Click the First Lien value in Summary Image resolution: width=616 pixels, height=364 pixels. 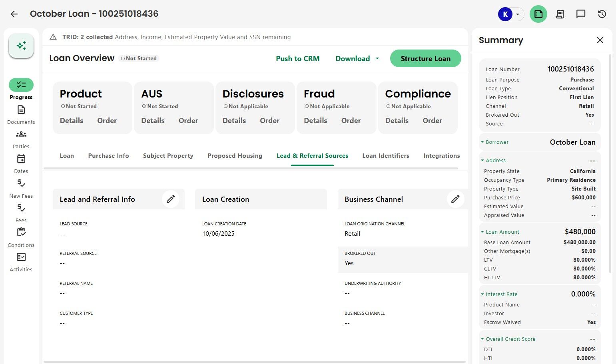[x=582, y=97]
